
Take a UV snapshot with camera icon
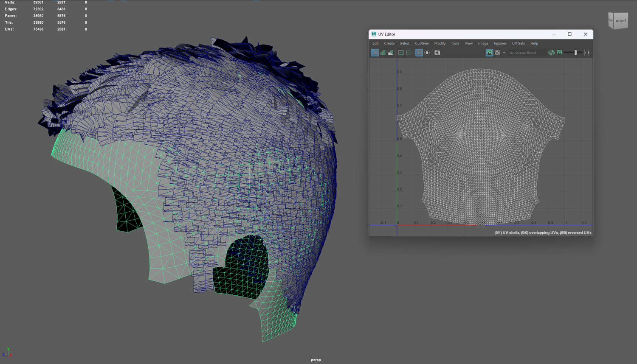pos(437,53)
